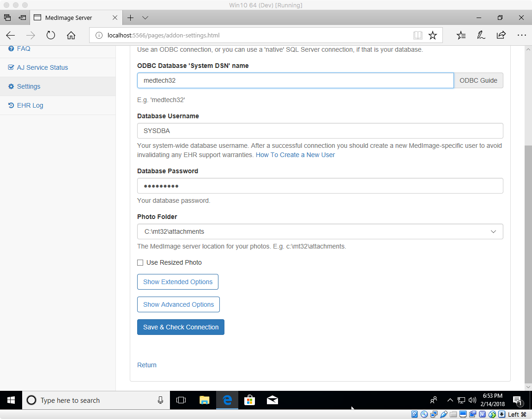532x419 pixels.
Task: Open network icon in system tray
Action: click(x=461, y=401)
